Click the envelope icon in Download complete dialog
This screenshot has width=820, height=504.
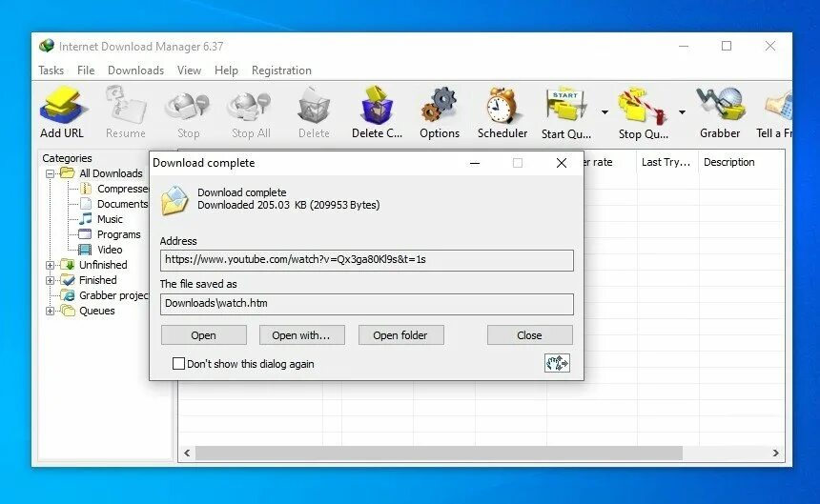[x=174, y=200]
